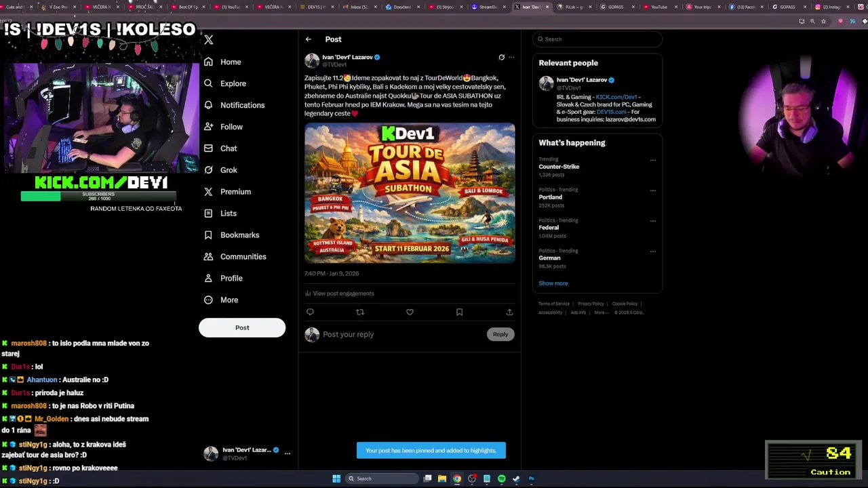Open options for Portland trend
868x488 pixels.
(x=653, y=190)
